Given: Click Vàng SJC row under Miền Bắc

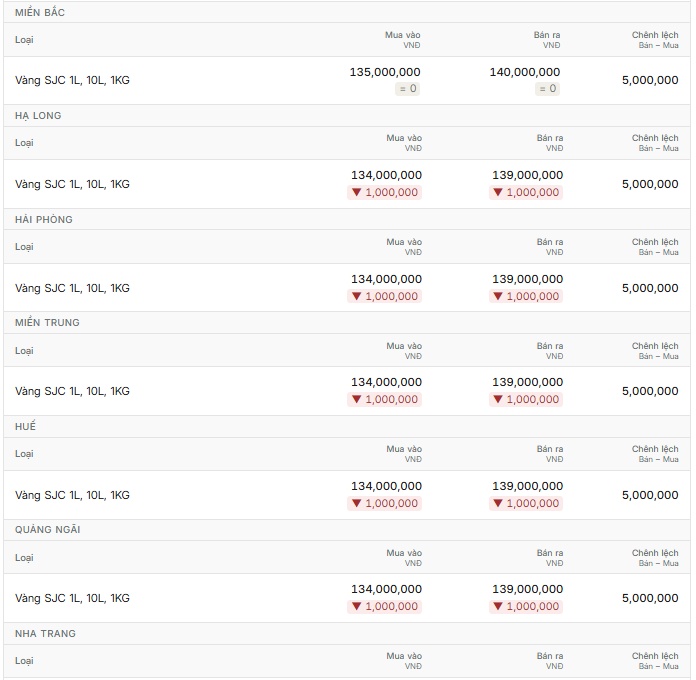Looking at the screenshot, I should pos(347,80).
